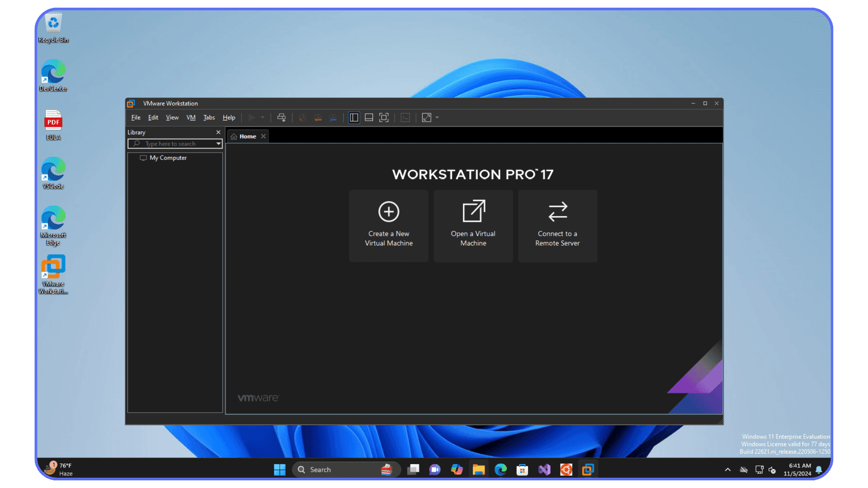Open the Help menu
868x488 pixels.
coord(229,117)
